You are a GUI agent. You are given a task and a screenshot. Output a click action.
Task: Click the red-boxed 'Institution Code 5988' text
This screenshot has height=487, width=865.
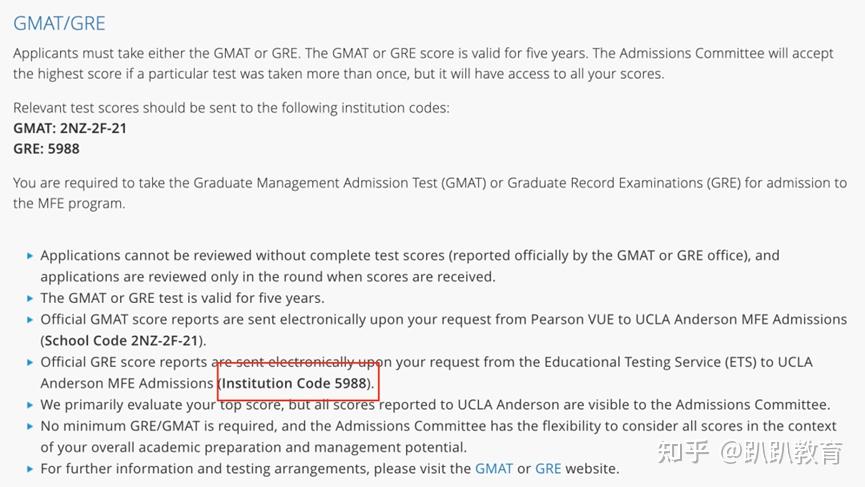coord(297,383)
